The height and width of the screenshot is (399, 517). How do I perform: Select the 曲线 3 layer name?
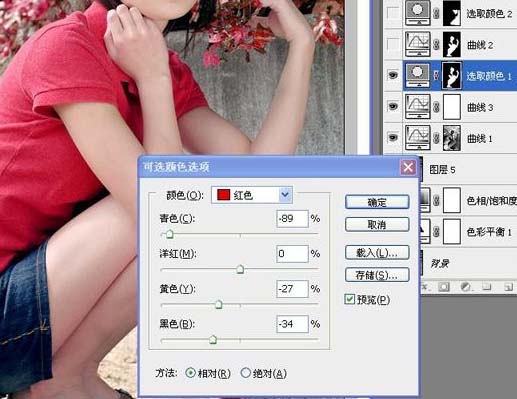pos(480,107)
